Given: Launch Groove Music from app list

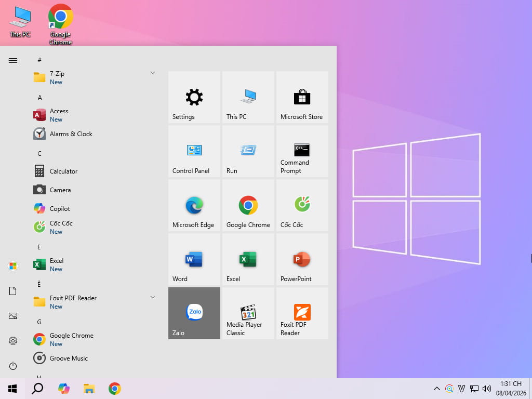Looking at the screenshot, I should point(95,358).
